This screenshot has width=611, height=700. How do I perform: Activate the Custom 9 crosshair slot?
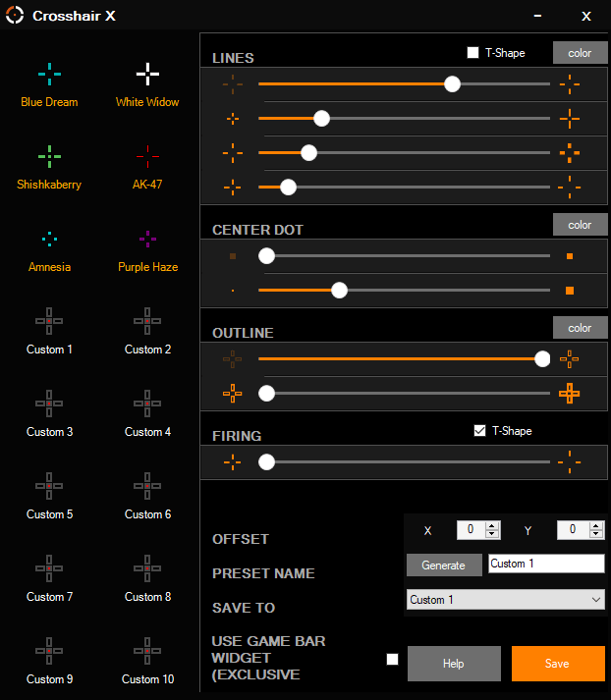pyautogui.click(x=49, y=662)
